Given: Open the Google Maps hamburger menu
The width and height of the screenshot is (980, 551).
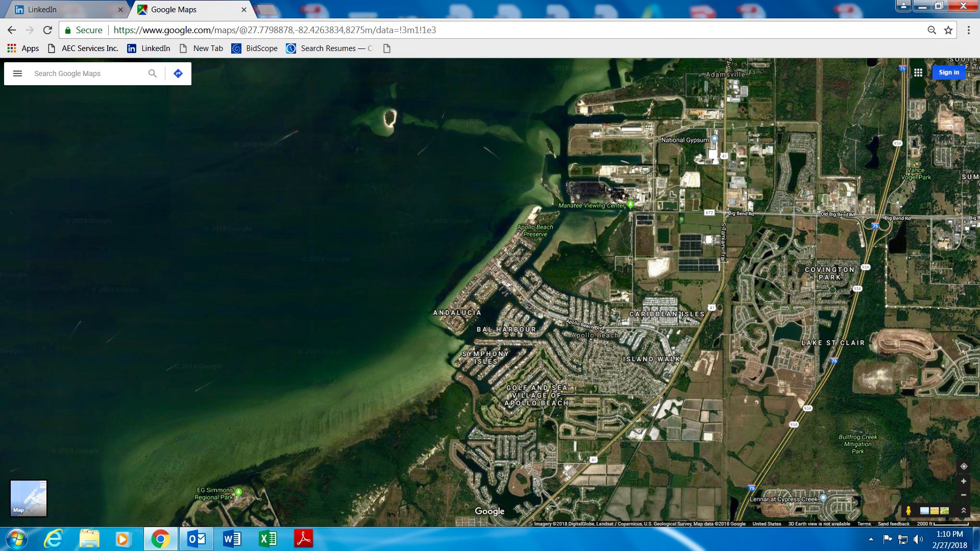Looking at the screenshot, I should click(x=17, y=73).
